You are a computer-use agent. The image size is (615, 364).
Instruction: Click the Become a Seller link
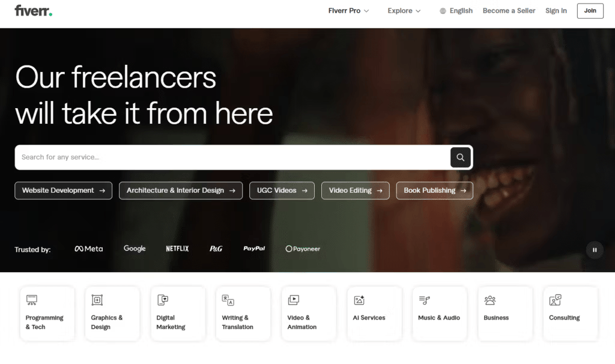click(509, 10)
